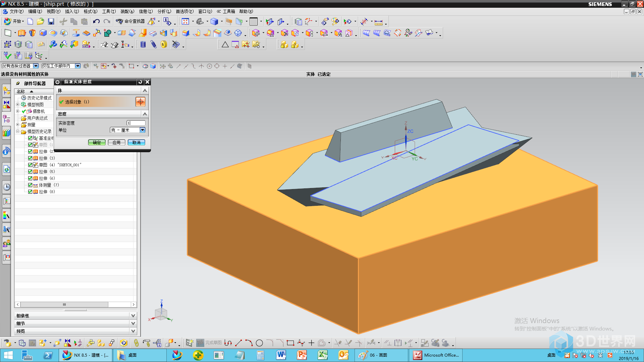Click the Delete Face icon
644x362 pixels.
coord(285,33)
